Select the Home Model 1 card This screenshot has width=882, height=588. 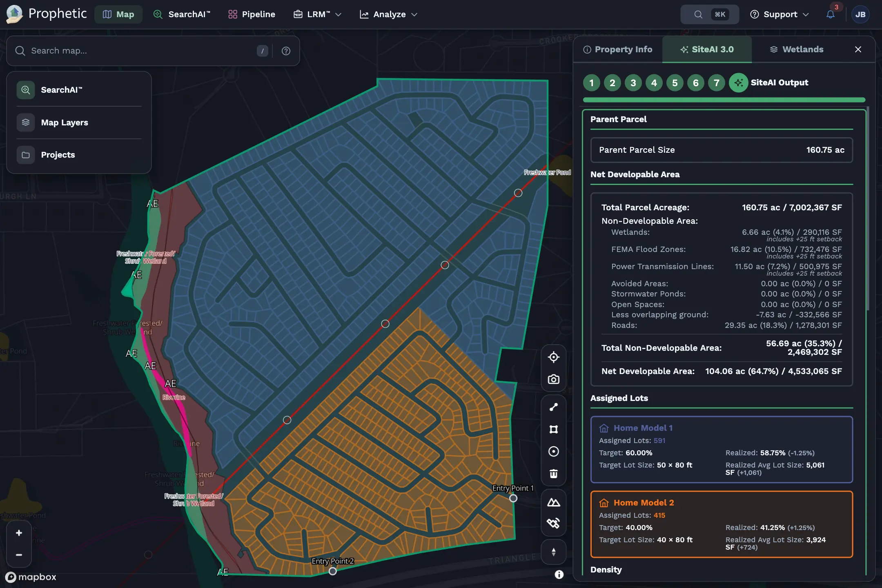pyautogui.click(x=722, y=450)
